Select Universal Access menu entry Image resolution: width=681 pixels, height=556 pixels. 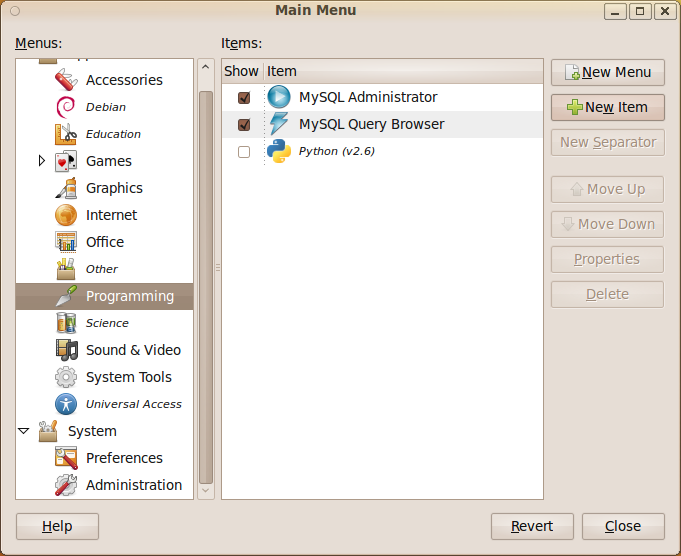(134, 404)
